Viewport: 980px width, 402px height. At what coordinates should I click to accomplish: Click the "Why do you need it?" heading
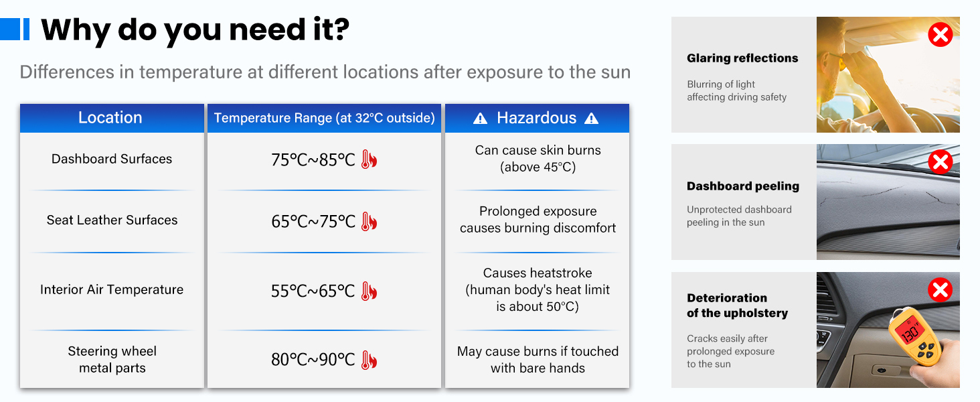(195, 30)
